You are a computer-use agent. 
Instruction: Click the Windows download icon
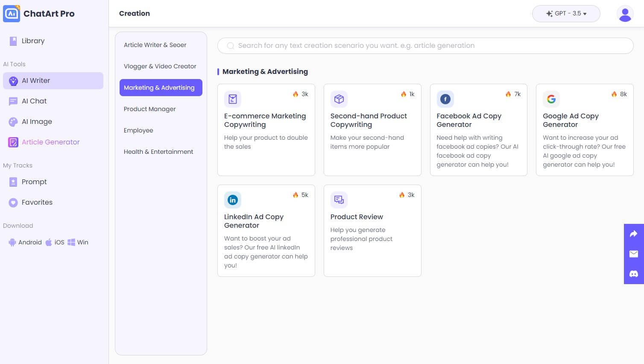71,242
